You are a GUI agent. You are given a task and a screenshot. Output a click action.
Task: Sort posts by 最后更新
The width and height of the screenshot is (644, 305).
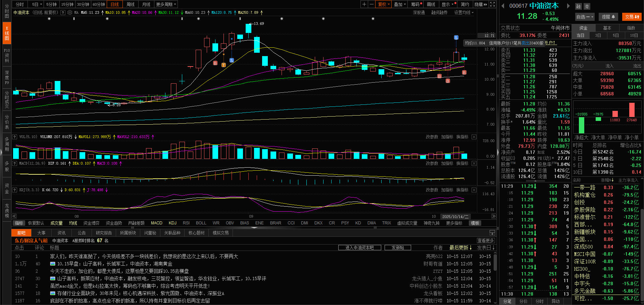click(x=460, y=248)
